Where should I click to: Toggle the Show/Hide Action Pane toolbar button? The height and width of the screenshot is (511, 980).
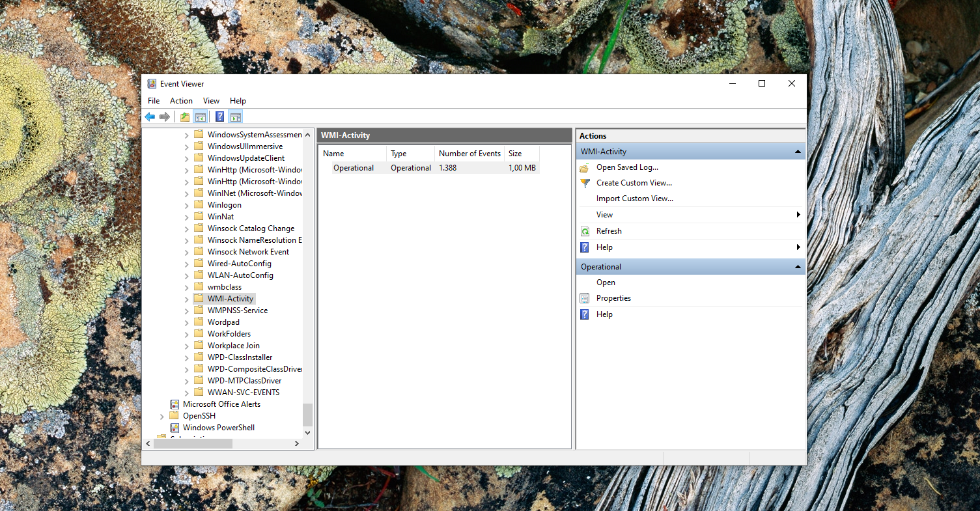[x=236, y=117]
